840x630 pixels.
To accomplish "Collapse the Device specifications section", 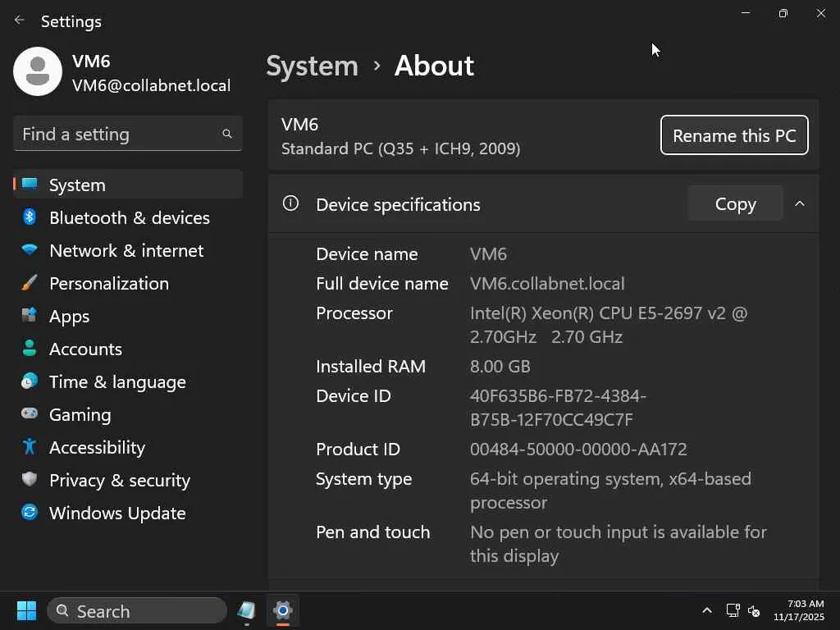I will 800,203.
